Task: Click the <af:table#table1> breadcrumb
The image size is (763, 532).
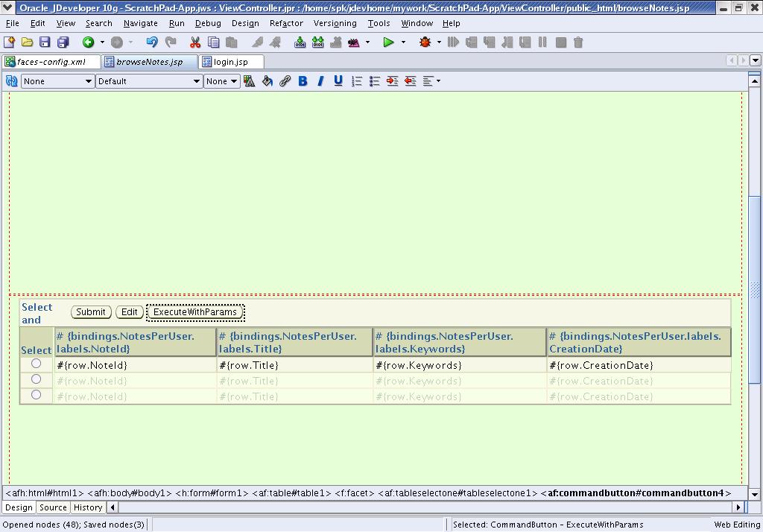Action: point(291,493)
